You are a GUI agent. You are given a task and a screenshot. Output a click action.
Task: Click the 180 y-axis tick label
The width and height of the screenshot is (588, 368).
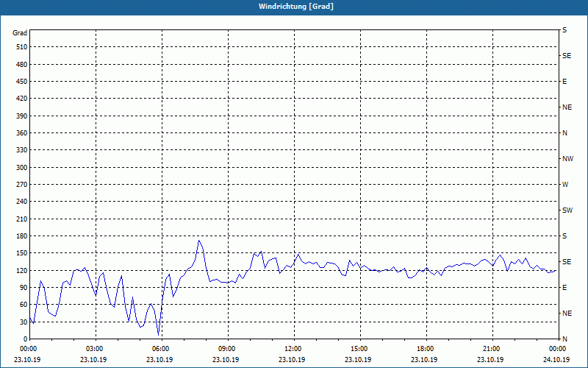(22, 236)
